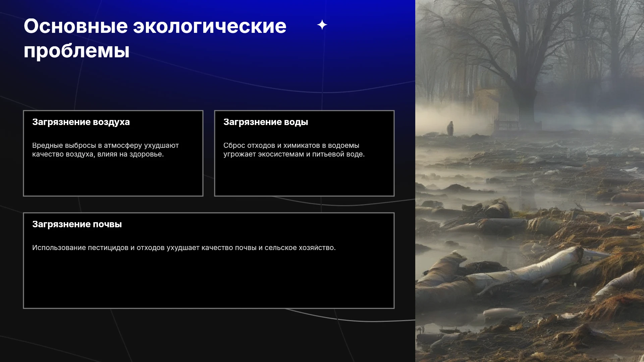Click the dark background below the cards
The height and width of the screenshot is (362, 644).
coord(208,335)
